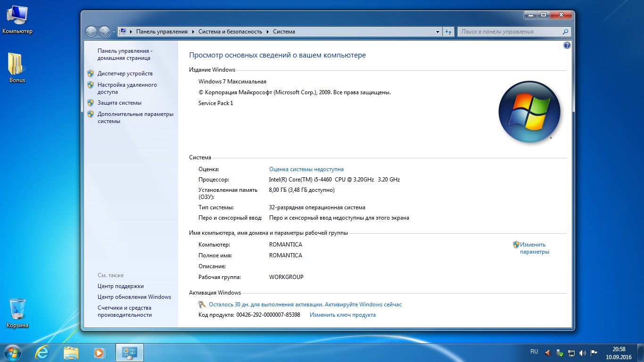Expand the arrow after Система и безопасность
Screen dimensions: 644x362
click(267, 32)
